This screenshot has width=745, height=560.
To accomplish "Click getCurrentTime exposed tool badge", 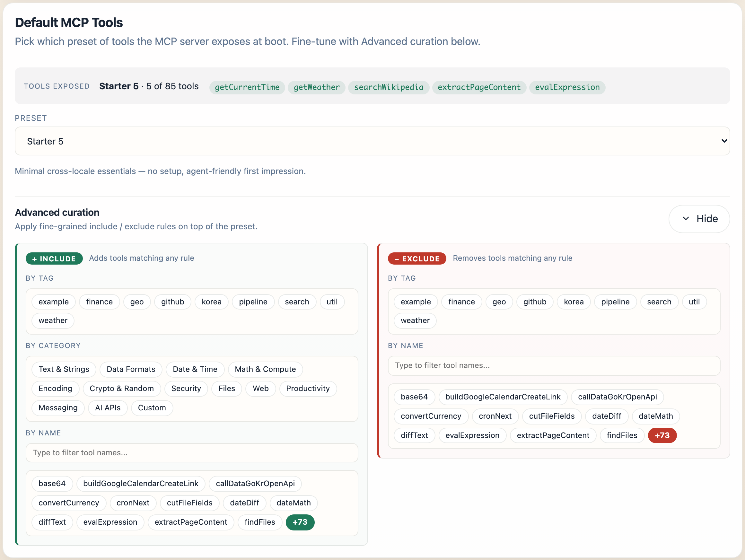I will 247,88.
